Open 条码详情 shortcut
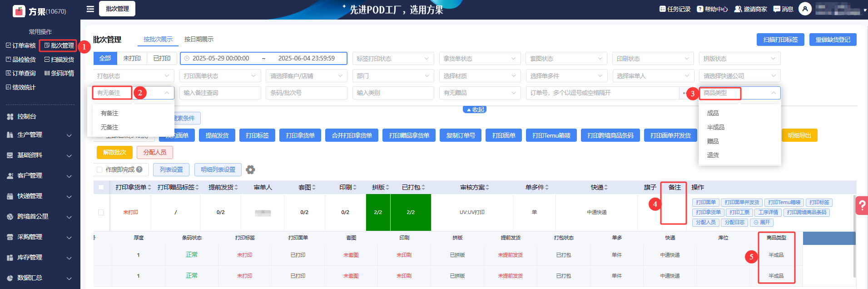 pyautogui.click(x=59, y=73)
